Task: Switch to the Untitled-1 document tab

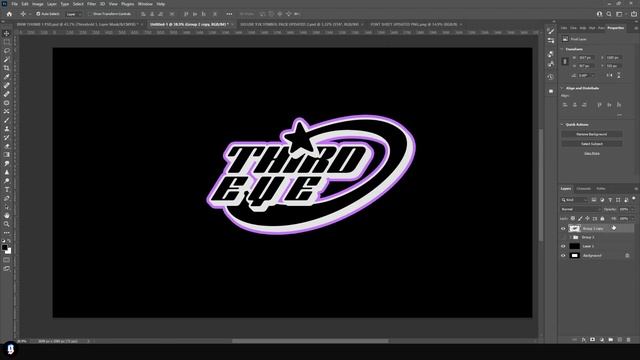Action: coord(188,24)
